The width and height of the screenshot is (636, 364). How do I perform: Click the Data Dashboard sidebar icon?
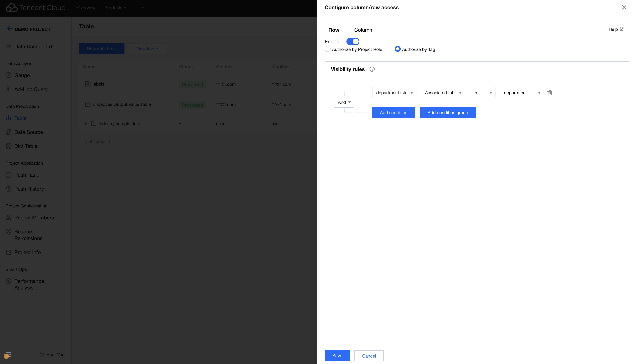pos(8,46)
